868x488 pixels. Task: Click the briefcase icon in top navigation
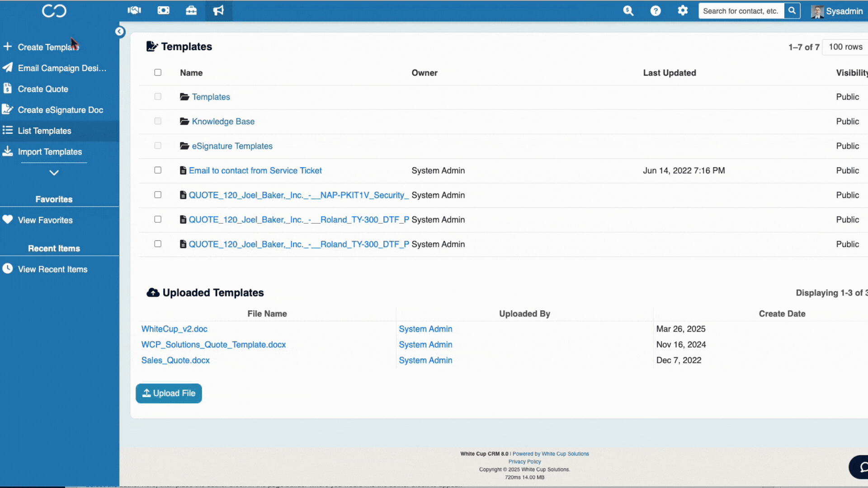pyautogui.click(x=191, y=10)
